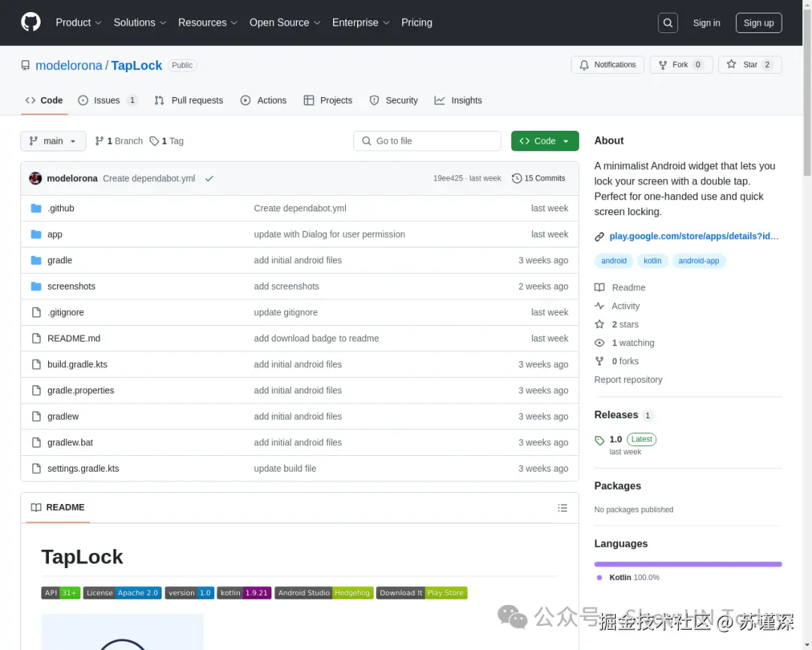Click the android topic tag
The height and width of the screenshot is (650, 812).
(x=614, y=261)
